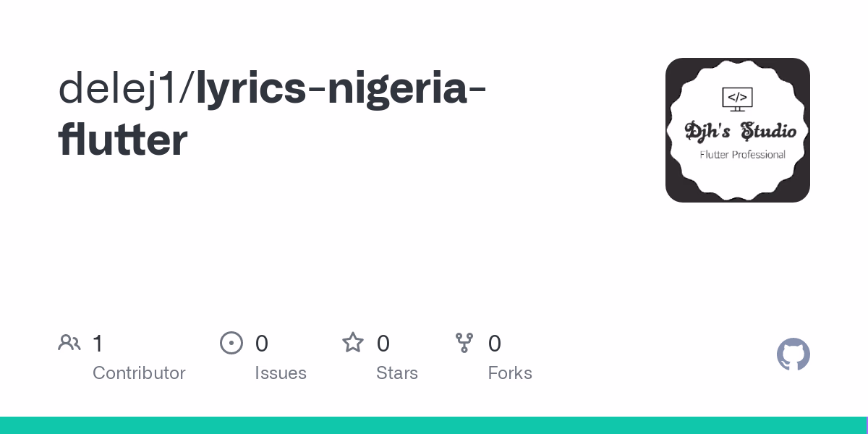Screen dimensions: 868x434
Task: Click the Stars count number 0
Action: (x=383, y=344)
